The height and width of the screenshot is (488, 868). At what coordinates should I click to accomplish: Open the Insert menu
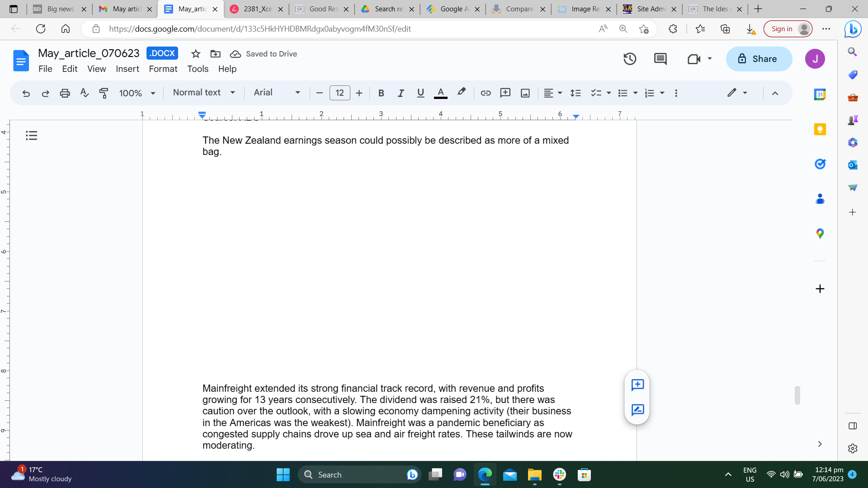[x=127, y=69]
